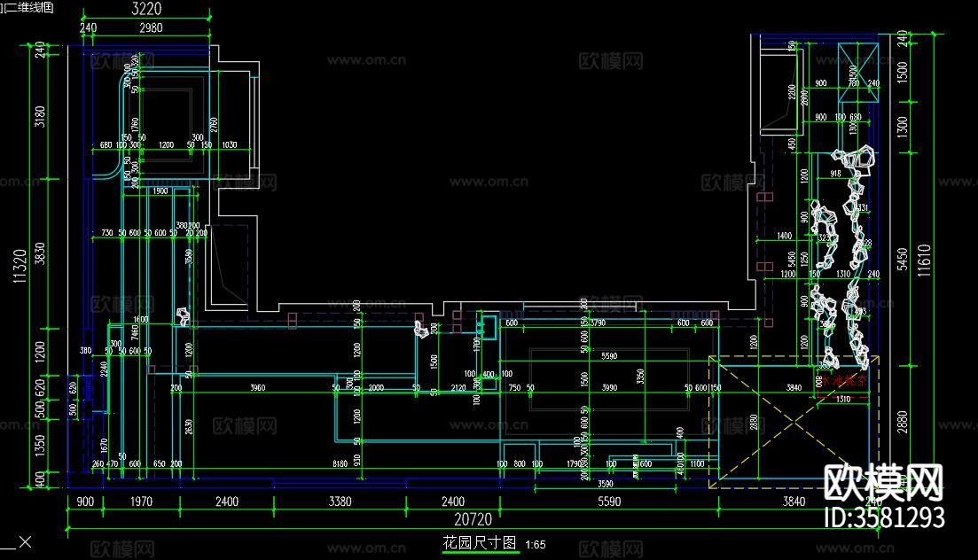Select the dimension text 1400

click(x=785, y=236)
